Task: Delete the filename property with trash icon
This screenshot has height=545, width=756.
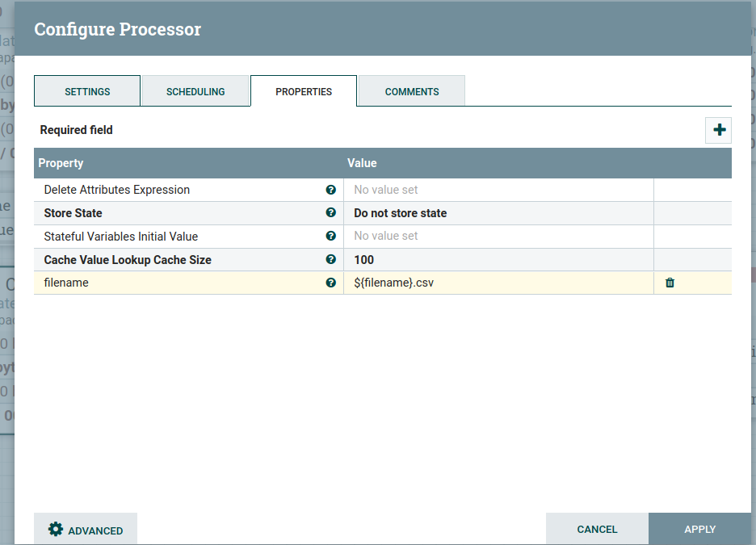Action: pyautogui.click(x=670, y=283)
